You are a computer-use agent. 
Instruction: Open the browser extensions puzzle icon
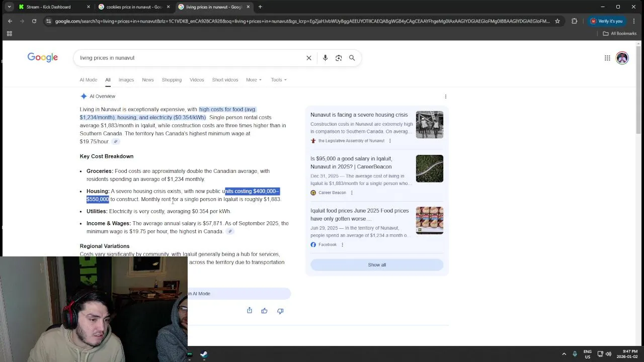(x=574, y=21)
